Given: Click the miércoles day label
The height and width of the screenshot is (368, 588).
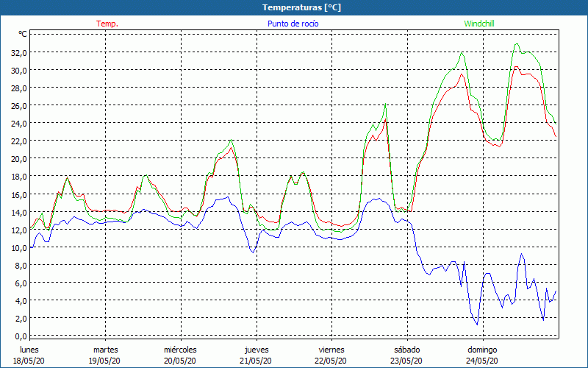Looking at the screenshot, I should 180,350.
